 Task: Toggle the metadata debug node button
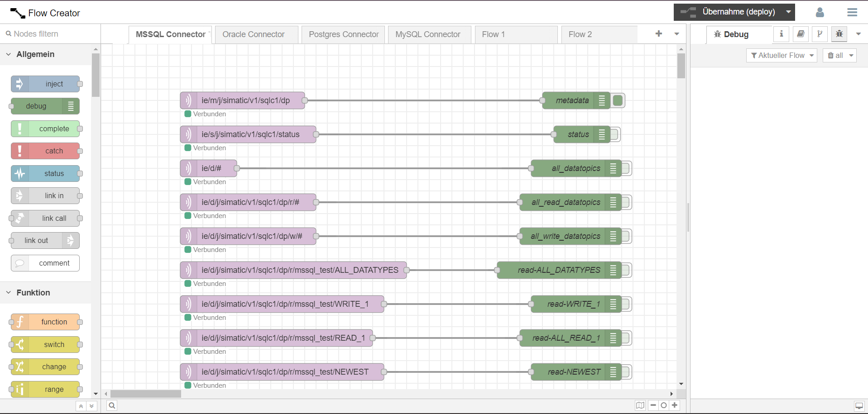click(x=618, y=100)
